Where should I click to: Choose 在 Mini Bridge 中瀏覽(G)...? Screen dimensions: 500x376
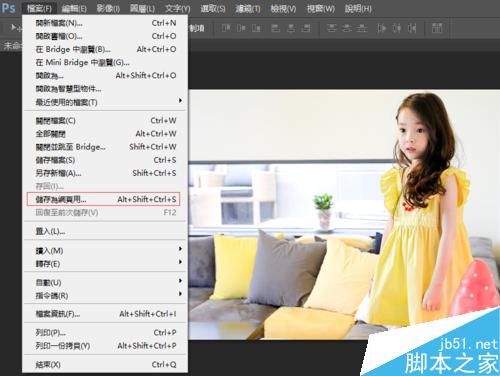[x=105, y=62]
